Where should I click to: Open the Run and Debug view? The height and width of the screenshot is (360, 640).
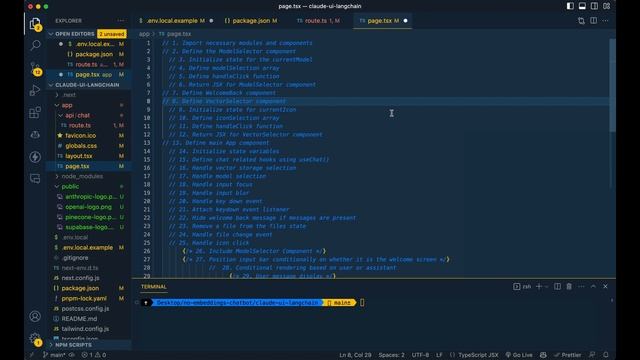pyautogui.click(x=35, y=90)
